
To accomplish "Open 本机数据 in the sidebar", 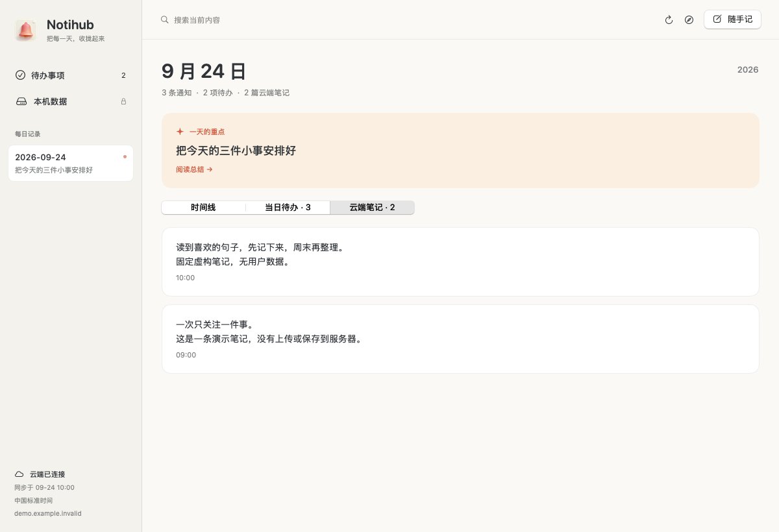I will tap(71, 101).
